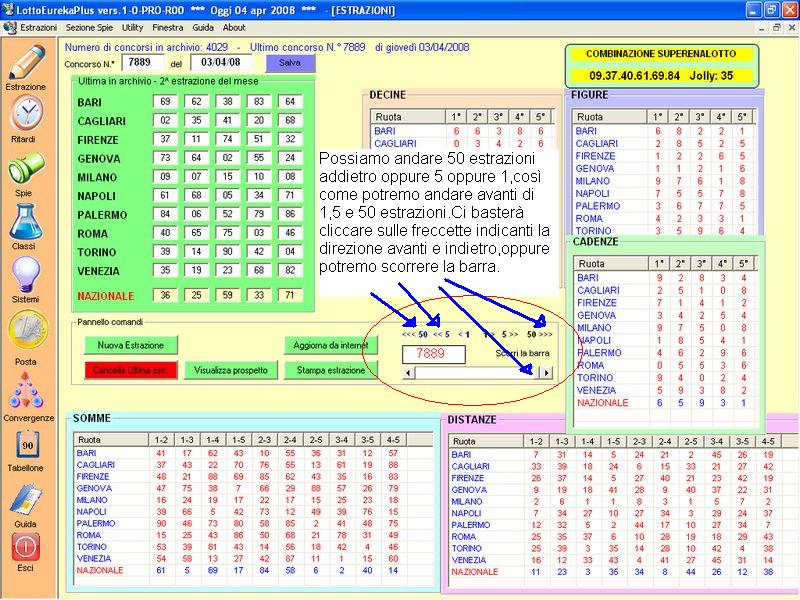The height and width of the screenshot is (600, 800).
Task: Go forward 50 extractions with 50 >>>
Action: (539, 335)
